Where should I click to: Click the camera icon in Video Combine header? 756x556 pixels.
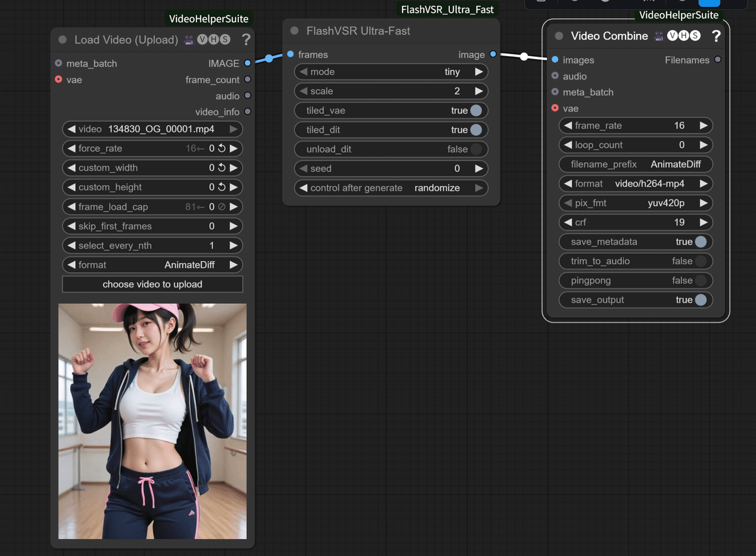pos(658,36)
